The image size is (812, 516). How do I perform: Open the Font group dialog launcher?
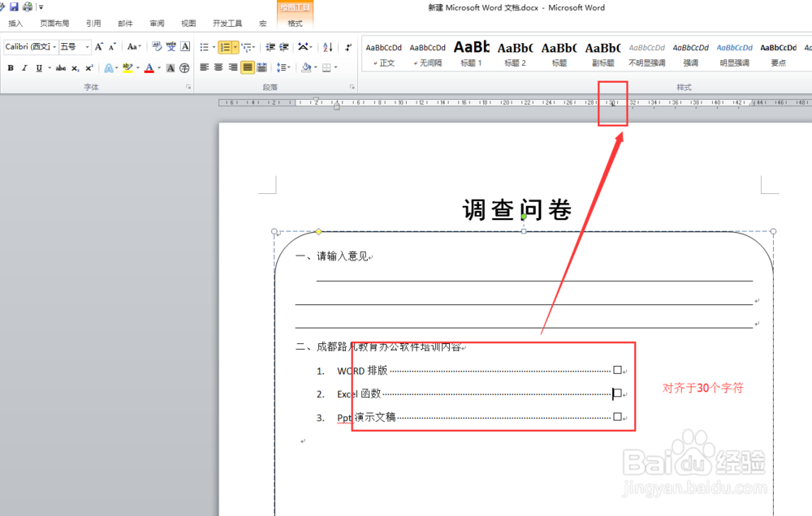tap(189, 86)
